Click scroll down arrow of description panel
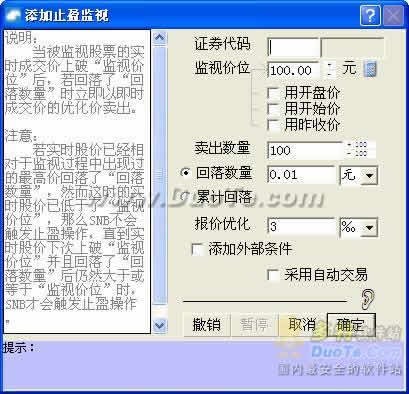 pyautogui.click(x=160, y=325)
